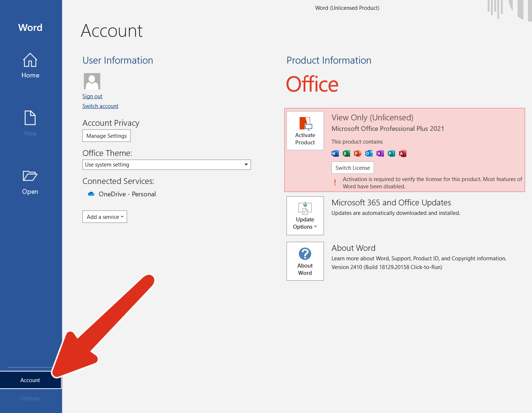Click the Switch account link
The height and width of the screenshot is (413, 532).
100,106
